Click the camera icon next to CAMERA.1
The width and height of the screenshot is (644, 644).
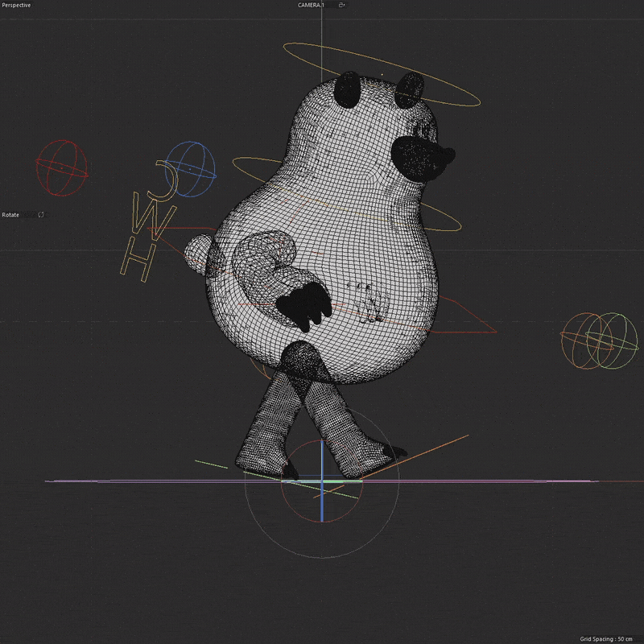(x=341, y=5)
